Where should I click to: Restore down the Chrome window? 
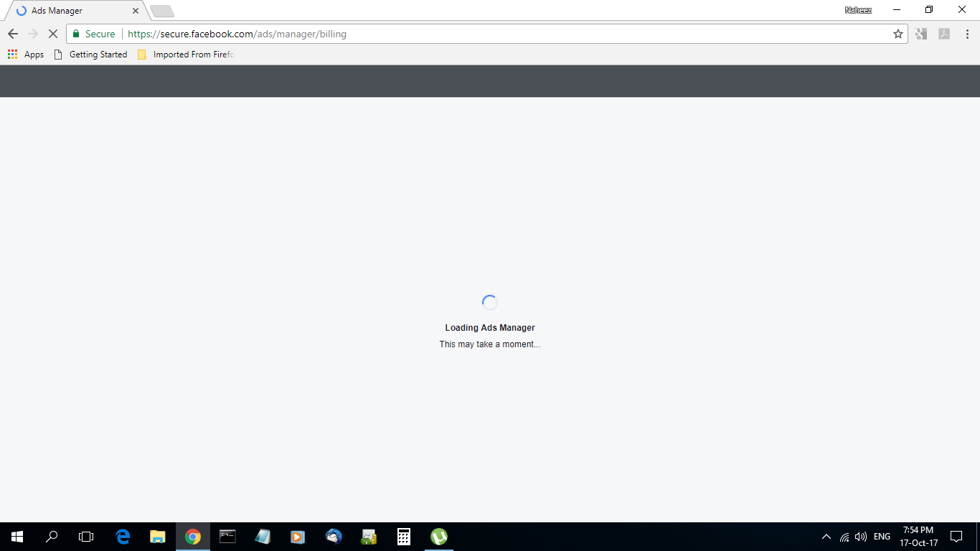pyautogui.click(x=929, y=10)
